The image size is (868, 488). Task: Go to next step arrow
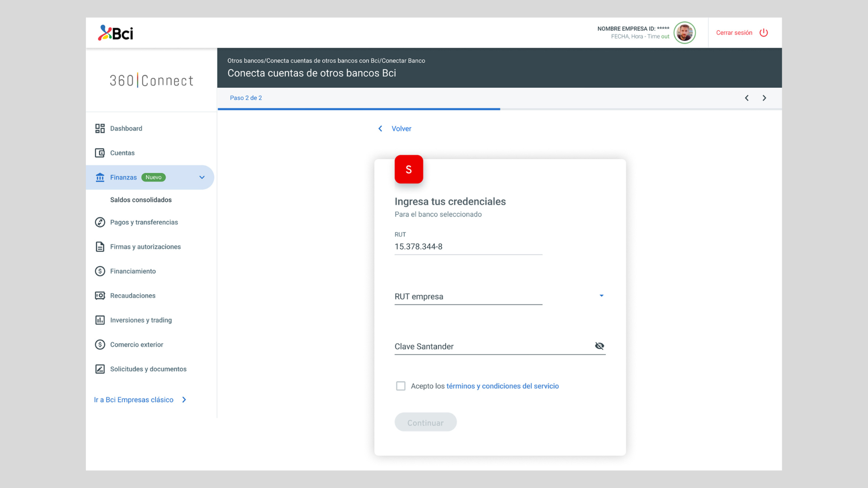(764, 98)
